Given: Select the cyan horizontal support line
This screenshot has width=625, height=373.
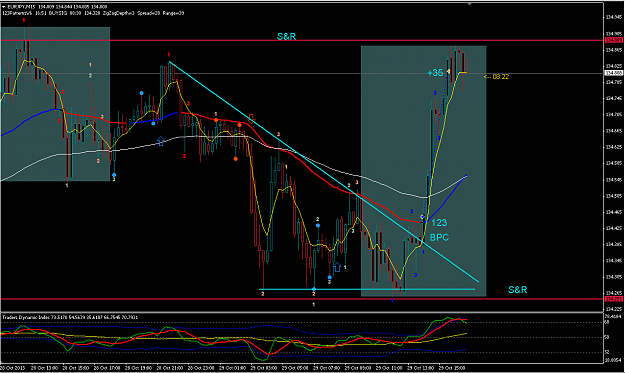Looking at the screenshot, I should [367, 289].
